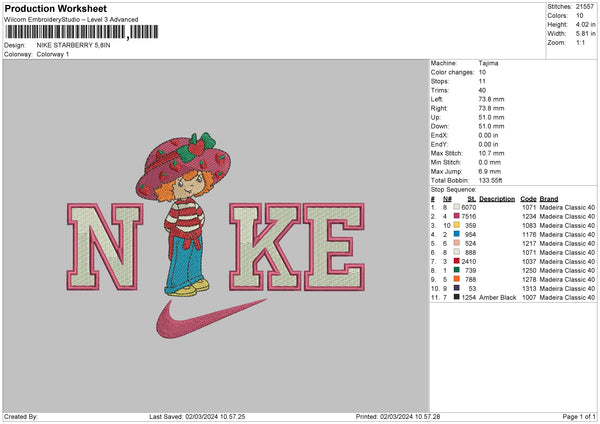Viewport: 600px width, 424px height.
Task: Click the magenta swatch beside stitch count 7516
Action: point(457,216)
